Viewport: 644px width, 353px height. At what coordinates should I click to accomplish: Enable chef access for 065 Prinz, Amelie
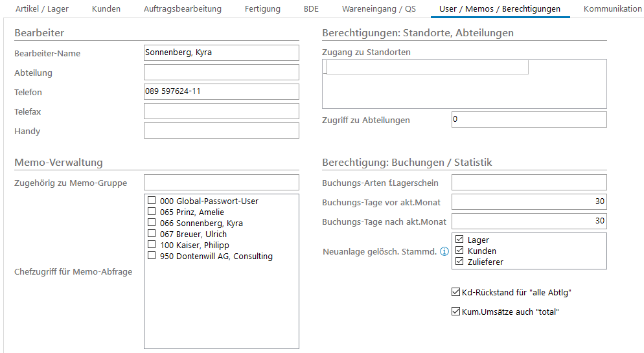pyautogui.click(x=152, y=212)
